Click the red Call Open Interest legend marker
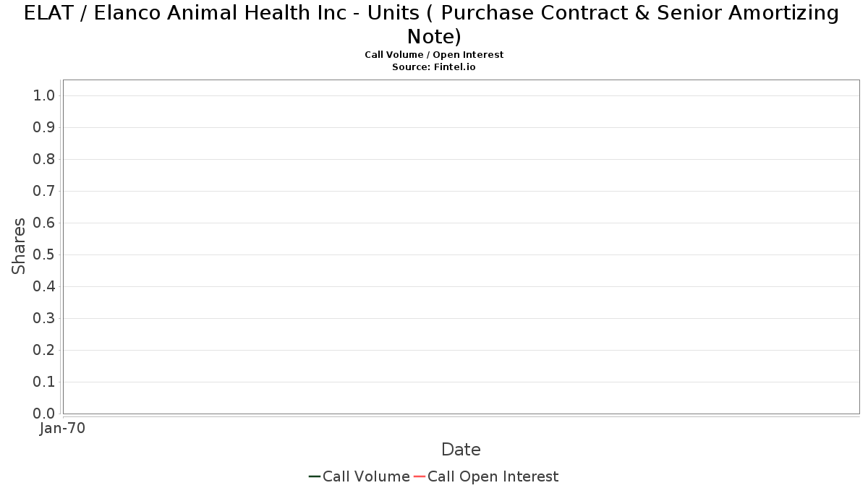The height and width of the screenshot is (488, 868). pos(420,476)
